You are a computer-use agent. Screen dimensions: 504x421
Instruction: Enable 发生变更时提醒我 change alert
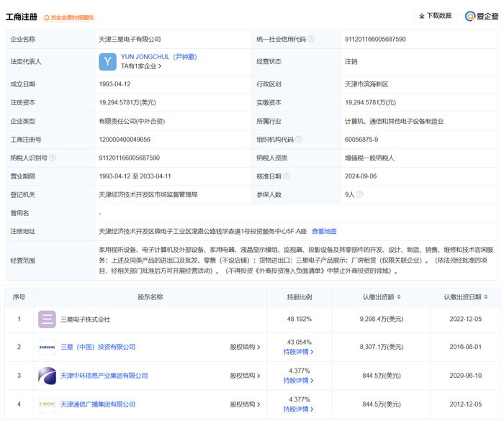pos(69,17)
